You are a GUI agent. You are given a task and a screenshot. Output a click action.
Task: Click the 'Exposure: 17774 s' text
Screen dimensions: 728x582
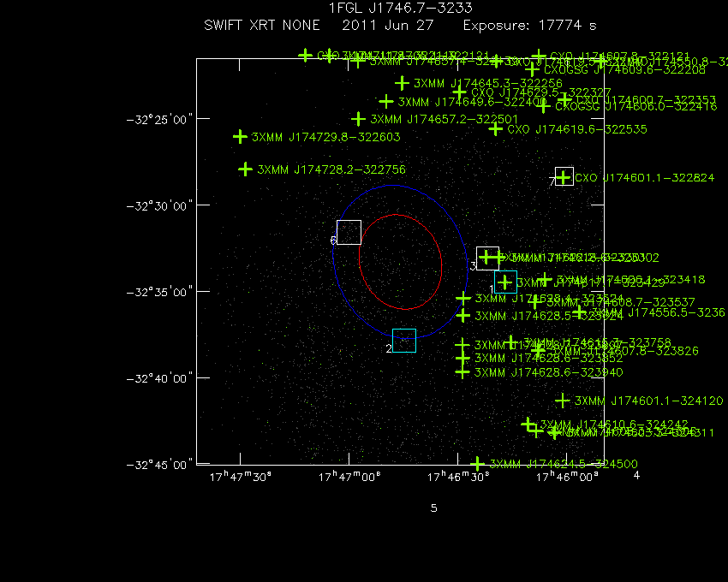529,25
